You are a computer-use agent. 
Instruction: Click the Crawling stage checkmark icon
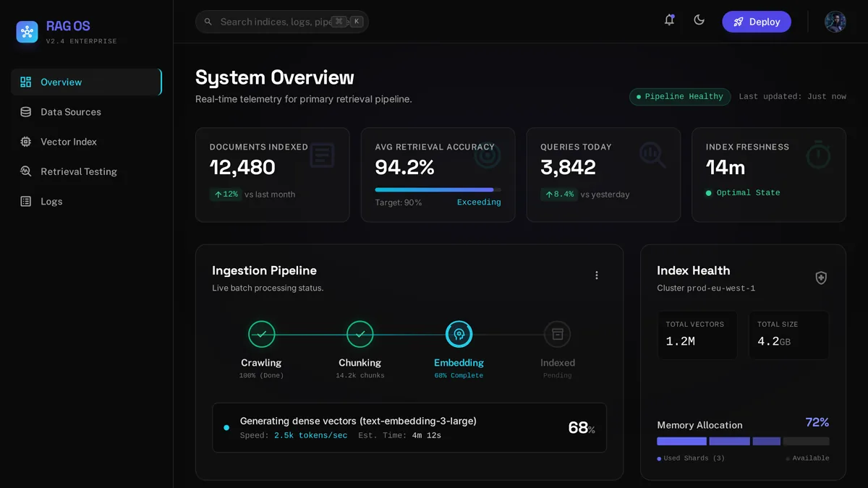click(x=262, y=334)
